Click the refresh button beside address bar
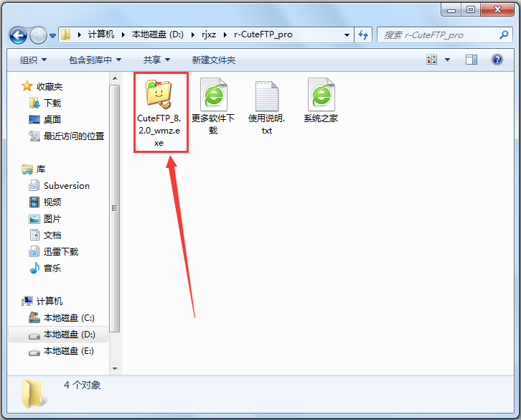The width and height of the screenshot is (521, 420). tap(363, 34)
